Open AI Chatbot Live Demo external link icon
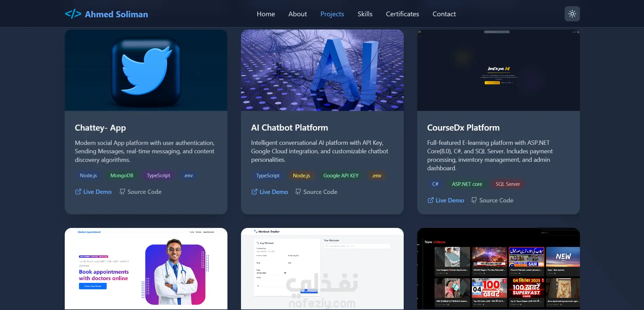 [254, 192]
